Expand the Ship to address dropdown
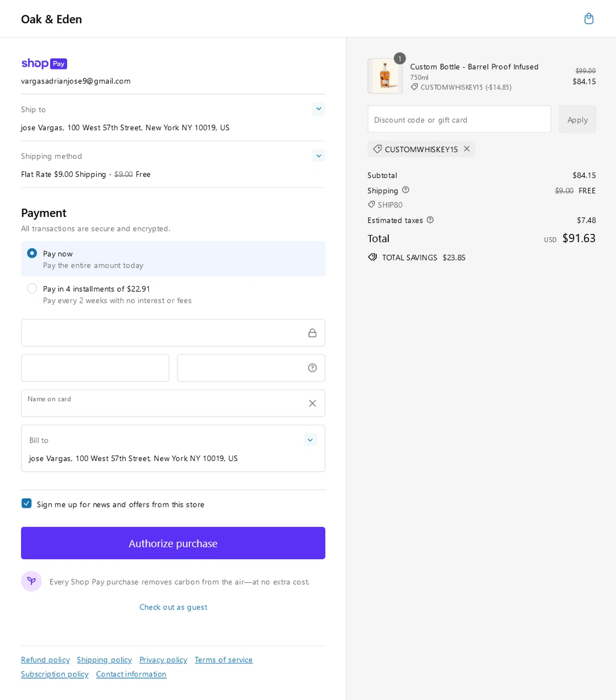The image size is (616, 700). pos(318,109)
